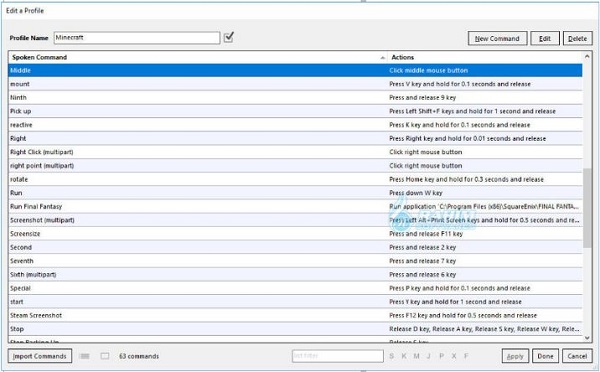
Task: Click the list view icon beside Import Commands
Action: [x=84, y=356]
